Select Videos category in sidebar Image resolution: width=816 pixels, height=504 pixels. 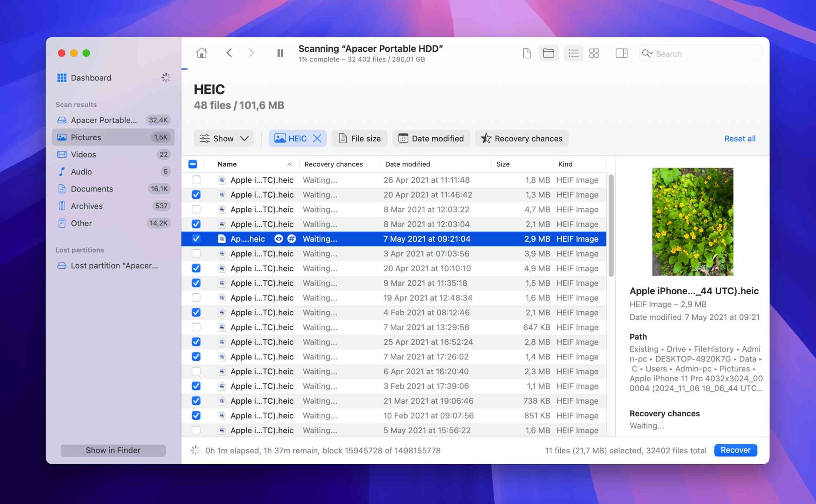(x=113, y=154)
